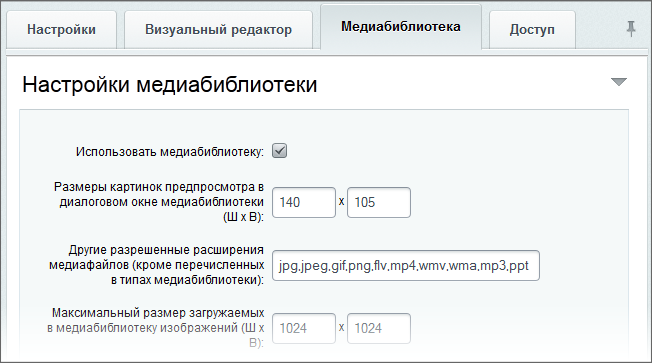Select the Медиабиблиотека tab
The width and height of the screenshot is (652, 363).
(401, 27)
